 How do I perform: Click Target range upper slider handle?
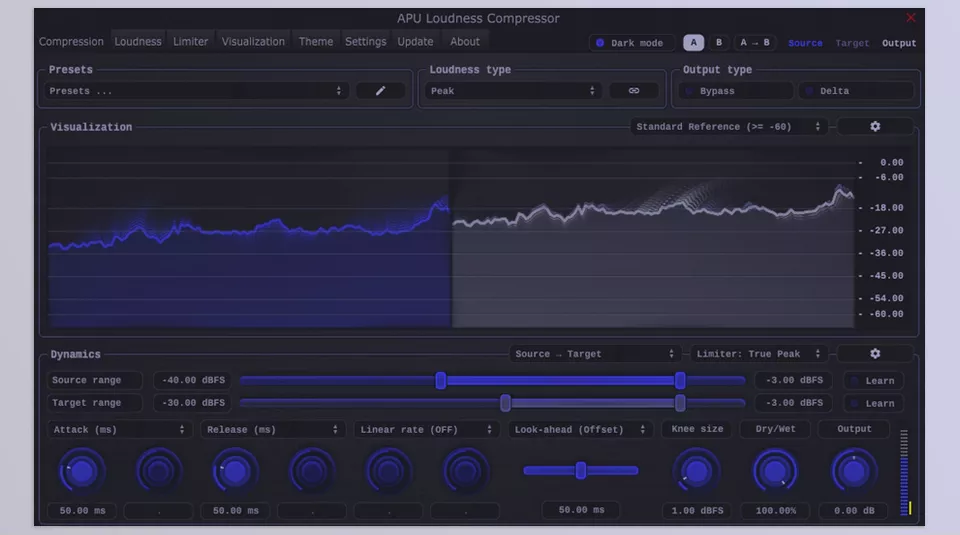click(680, 403)
